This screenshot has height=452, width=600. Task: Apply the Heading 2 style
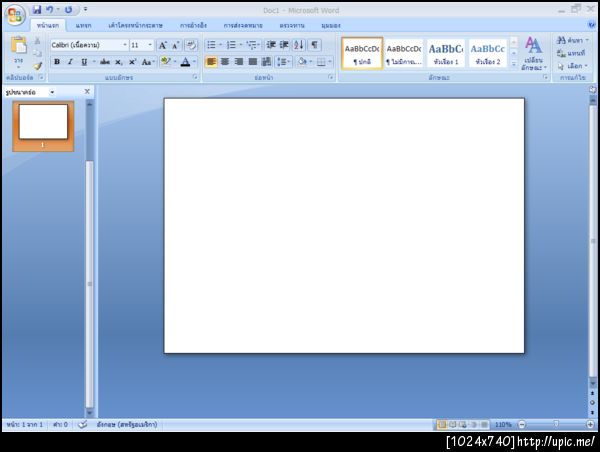(488, 53)
